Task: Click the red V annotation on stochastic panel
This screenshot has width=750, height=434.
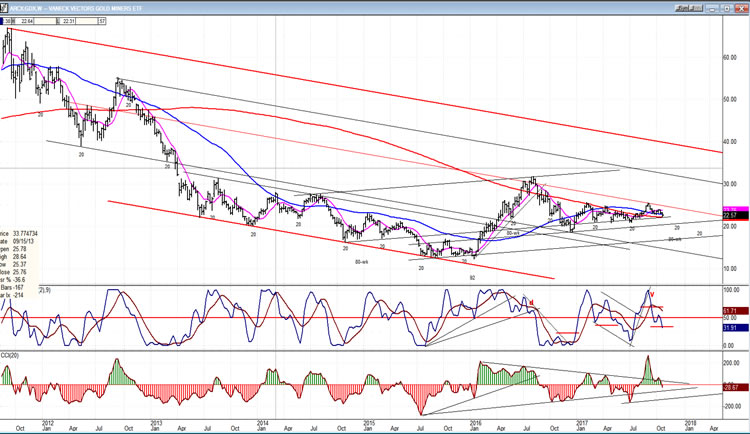Action: point(652,294)
